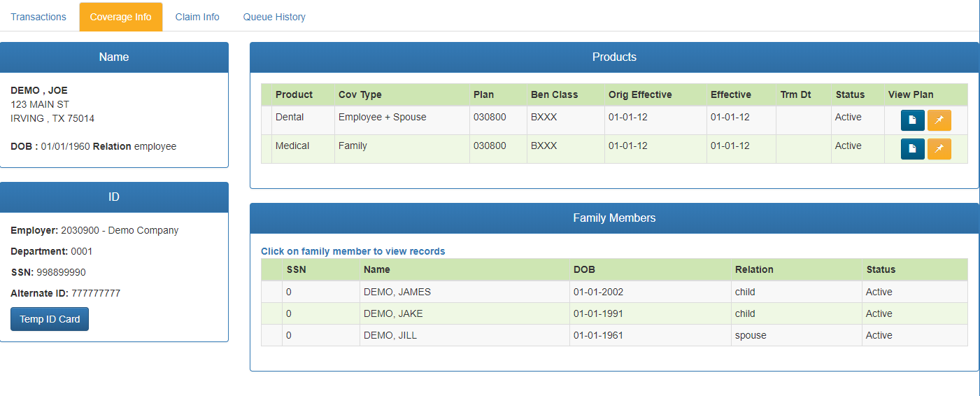This screenshot has width=980, height=396.
Task: Click the Family Members panel header
Action: [x=614, y=218]
